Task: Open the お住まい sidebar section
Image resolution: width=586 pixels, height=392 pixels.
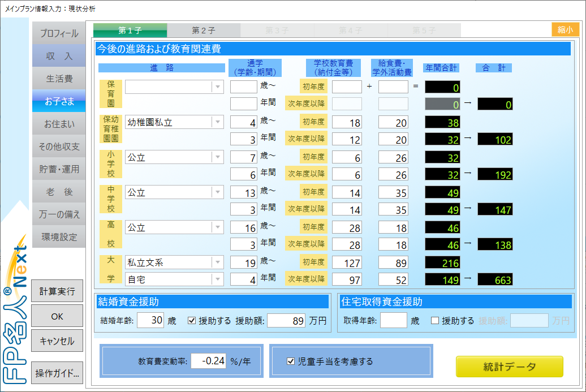Action: [59, 124]
